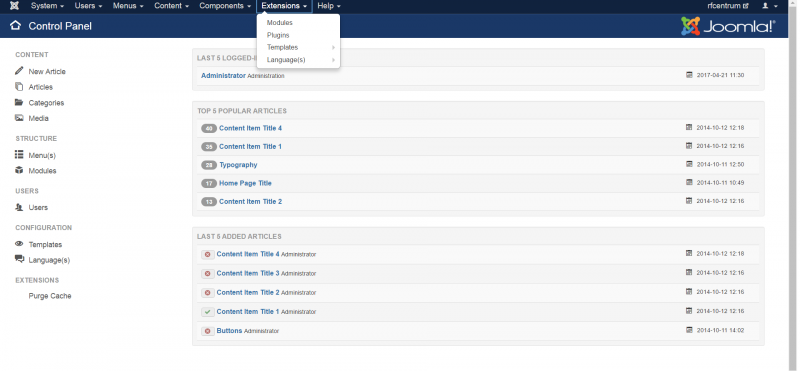Screen dimensions: 800x371
Task: Click the Categories folder icon
Action: pos(19,102)
